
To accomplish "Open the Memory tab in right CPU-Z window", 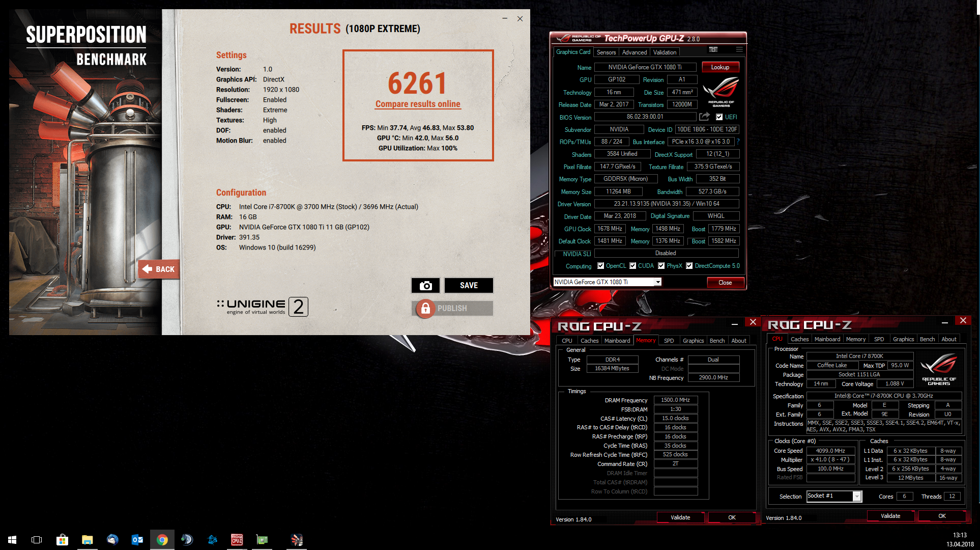I will [x=855, y=339].
